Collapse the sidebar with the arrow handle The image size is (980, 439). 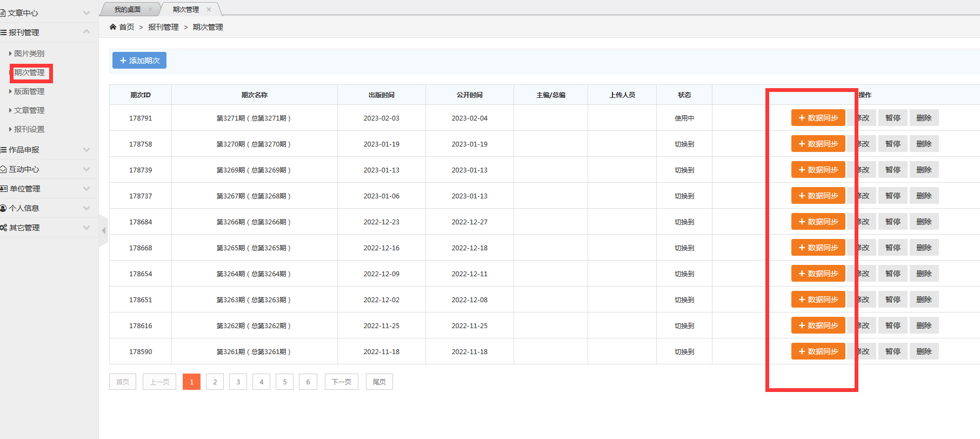pyautogui.click(x=104, y=231)
